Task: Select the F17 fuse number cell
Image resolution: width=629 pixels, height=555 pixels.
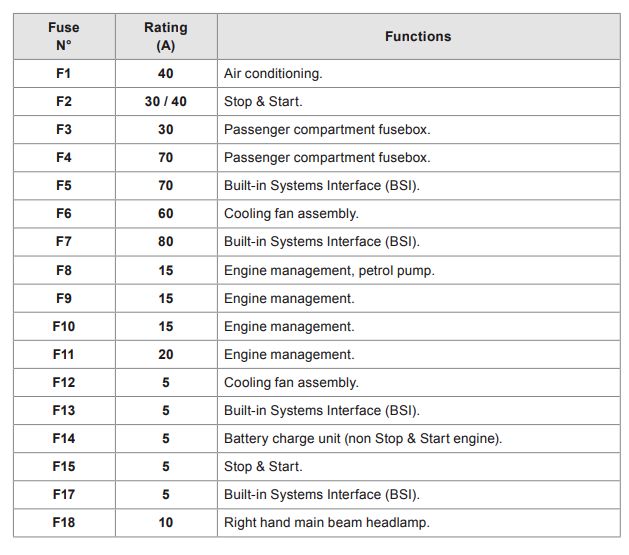Action: 63,494
